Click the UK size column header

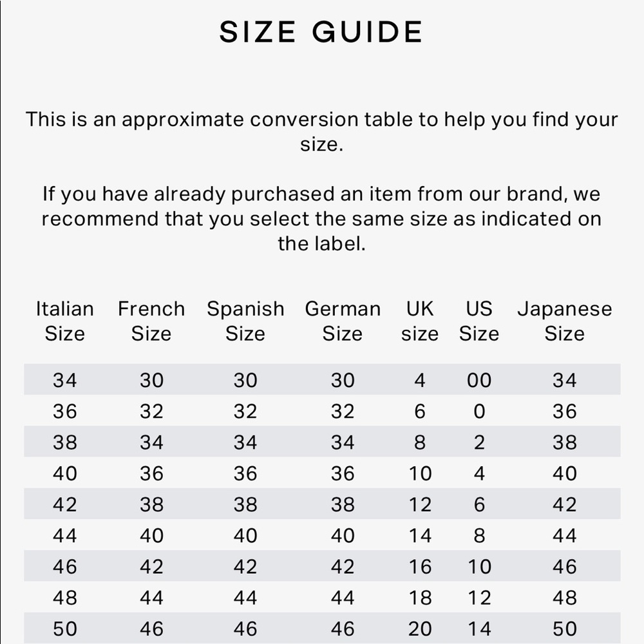click(420, 321)
